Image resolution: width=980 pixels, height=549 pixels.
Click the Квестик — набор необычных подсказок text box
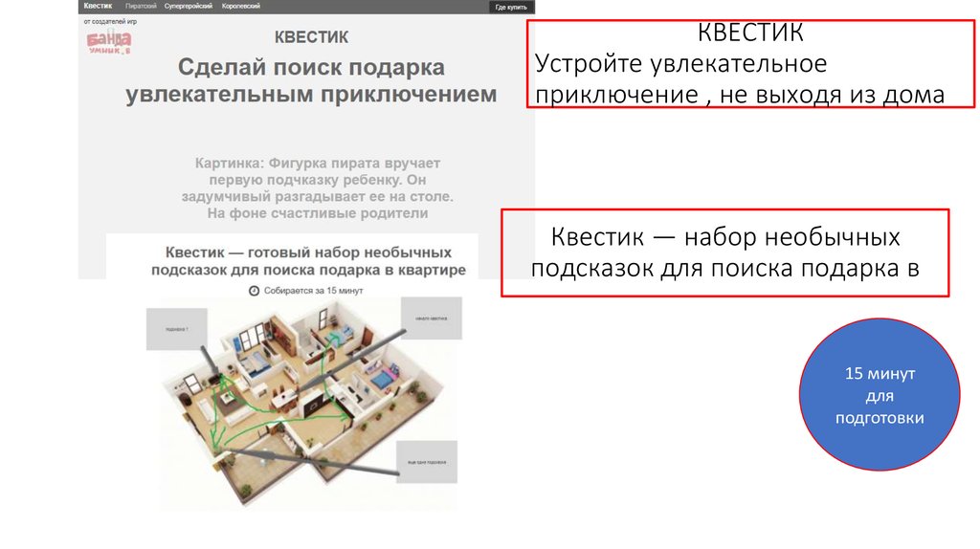(x=725, y=253)
